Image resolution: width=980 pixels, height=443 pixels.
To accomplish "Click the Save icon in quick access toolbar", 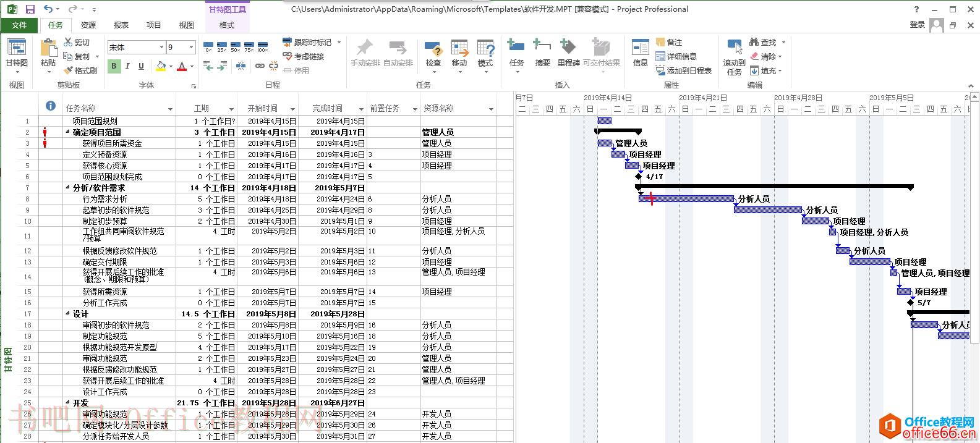I will [x=30, y=9].
